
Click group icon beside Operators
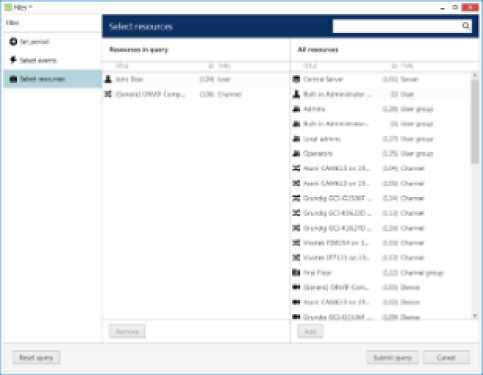pyautogui.click(x=296, y=154)
